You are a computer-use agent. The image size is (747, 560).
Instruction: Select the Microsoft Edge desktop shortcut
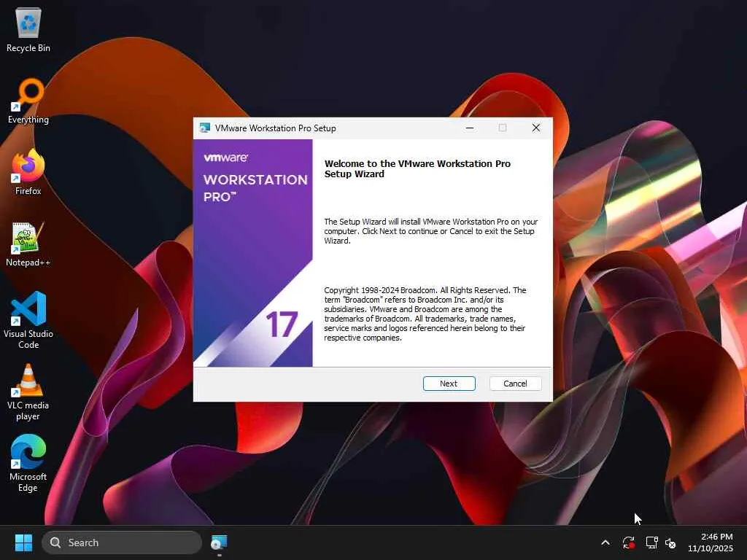pos(28,463)
